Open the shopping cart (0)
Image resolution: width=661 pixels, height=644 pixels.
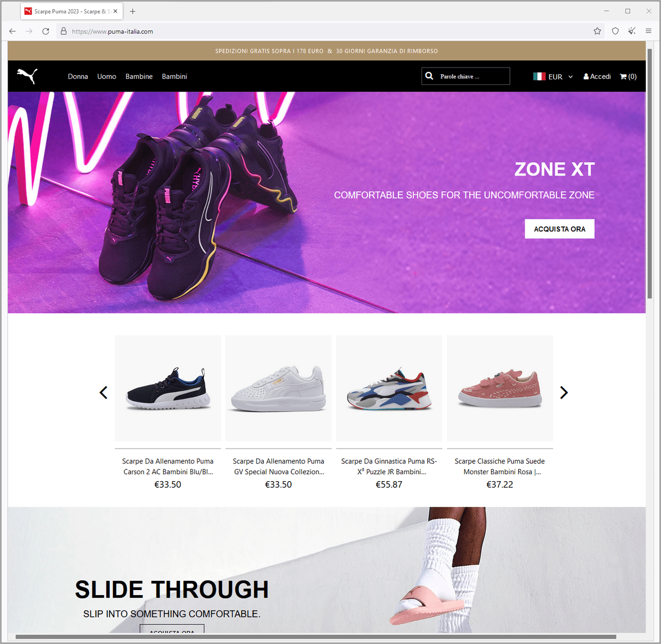pyautogui.click(x=628, y=76)
